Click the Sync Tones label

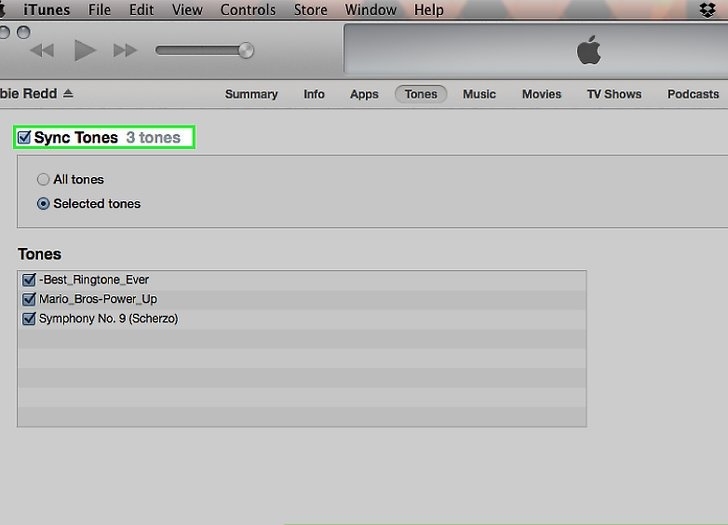click(76, 137)
